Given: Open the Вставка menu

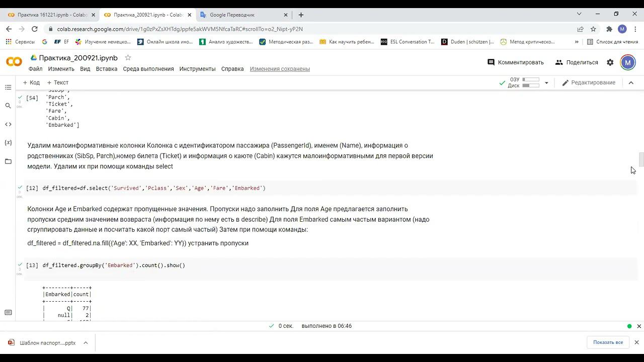Looking at the screenshot, I should click(x=107, y=69).
